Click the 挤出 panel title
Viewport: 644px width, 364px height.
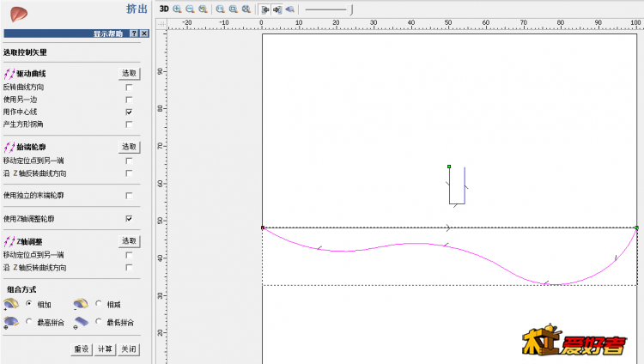pyautogui.click(x=137, y=9)
